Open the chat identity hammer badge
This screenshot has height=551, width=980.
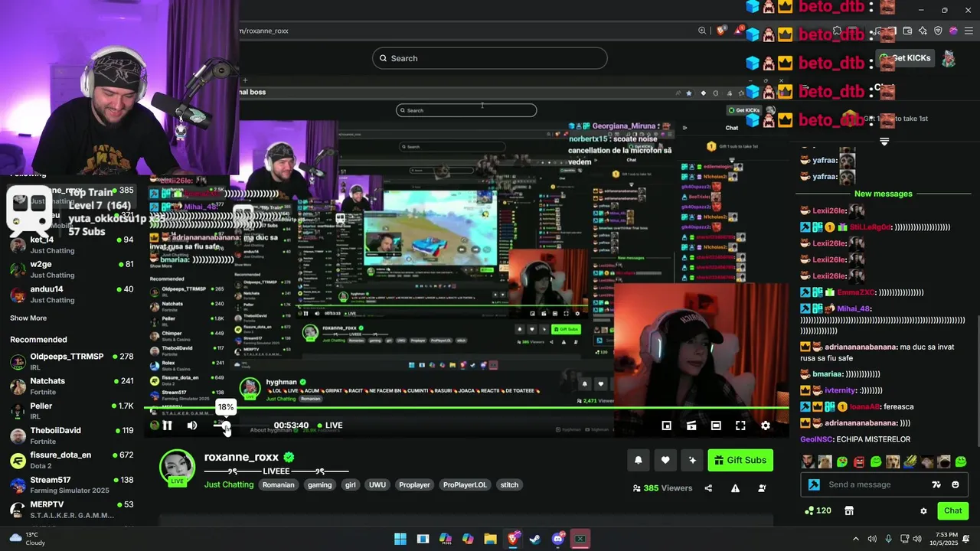pyautogui.click(x=814, y=484)
